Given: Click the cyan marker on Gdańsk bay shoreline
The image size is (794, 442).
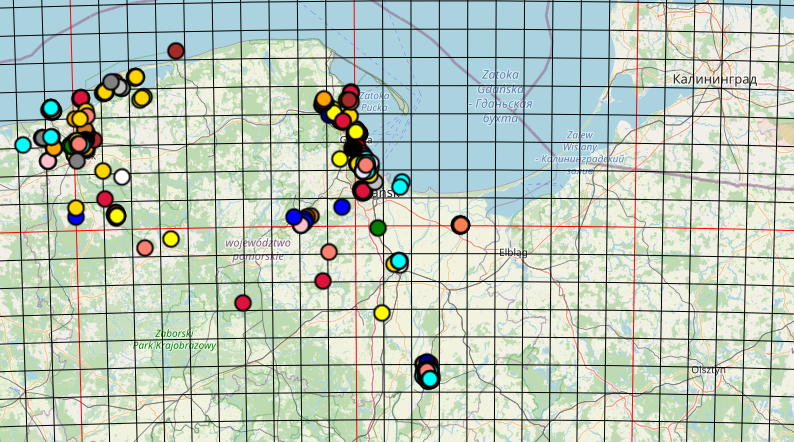Looking at the screenshot, I should tap(401, 185).
